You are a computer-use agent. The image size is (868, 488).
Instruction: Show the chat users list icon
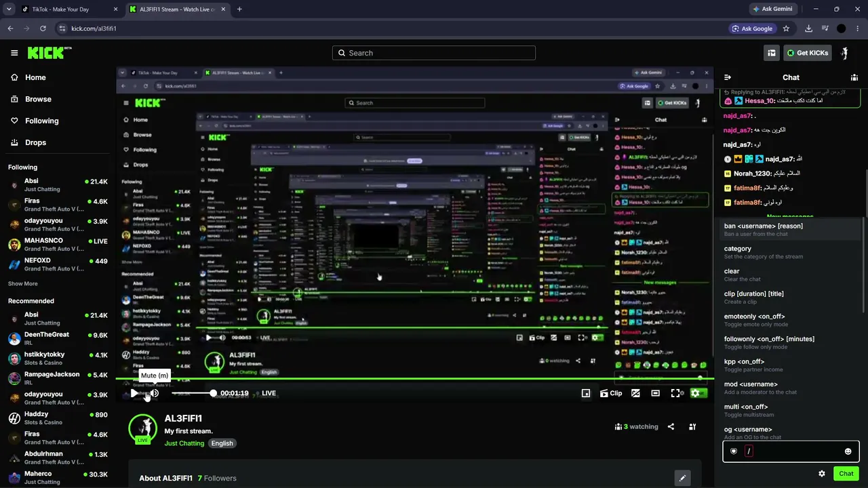pos(854,77)
